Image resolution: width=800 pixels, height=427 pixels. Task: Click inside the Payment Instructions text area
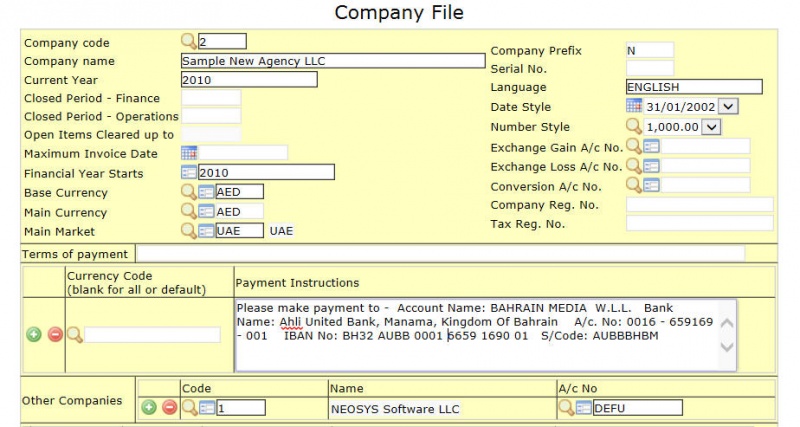[x=486, y=335]
